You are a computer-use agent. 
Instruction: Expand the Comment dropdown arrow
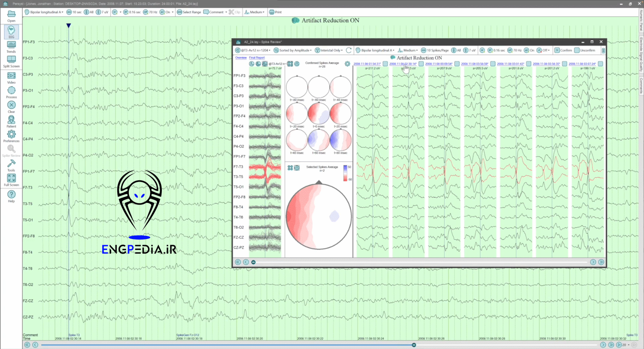coord(226,12)
